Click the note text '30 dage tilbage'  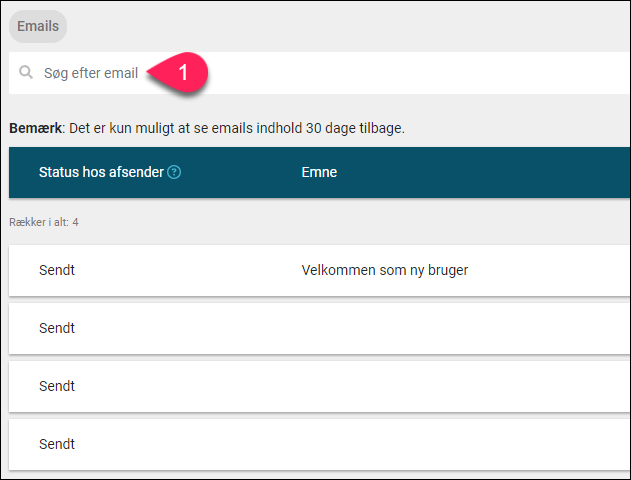coord(355,128)
